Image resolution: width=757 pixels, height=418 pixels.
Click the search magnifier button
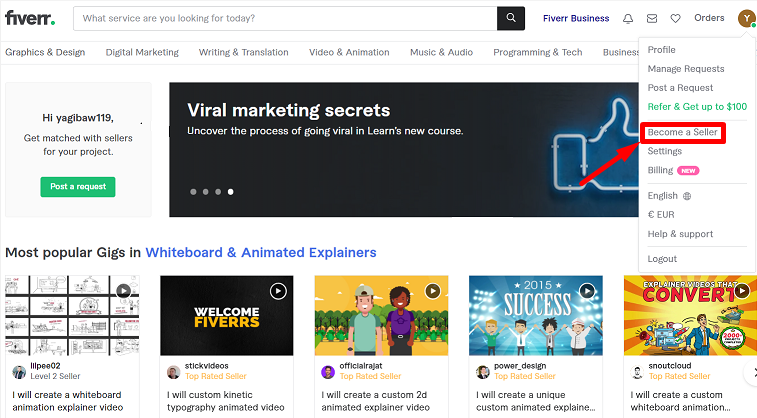[511, 18]
